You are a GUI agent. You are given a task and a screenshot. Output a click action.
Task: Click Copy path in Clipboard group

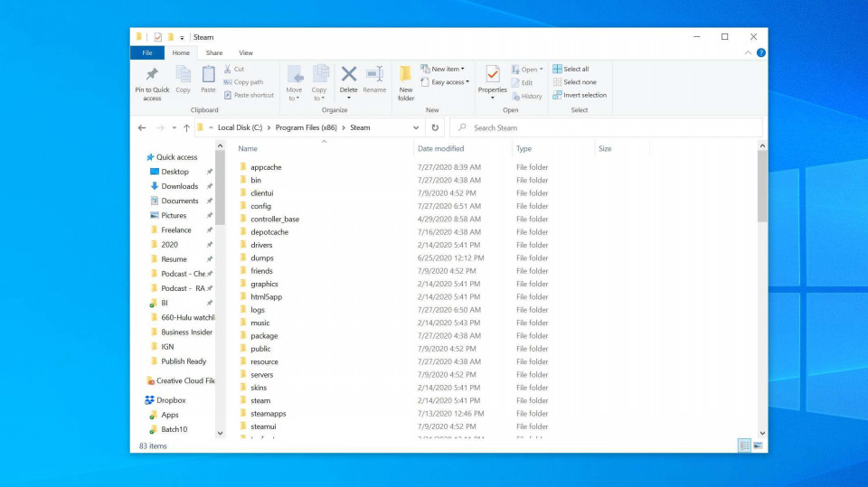click(243, 82)
